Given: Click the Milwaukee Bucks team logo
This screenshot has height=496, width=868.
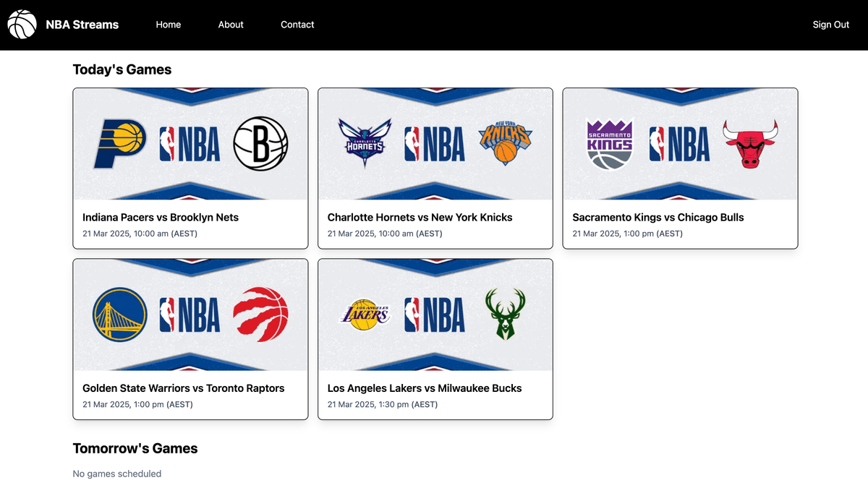Looking at the screenshot, I should [x=506, y=315].
